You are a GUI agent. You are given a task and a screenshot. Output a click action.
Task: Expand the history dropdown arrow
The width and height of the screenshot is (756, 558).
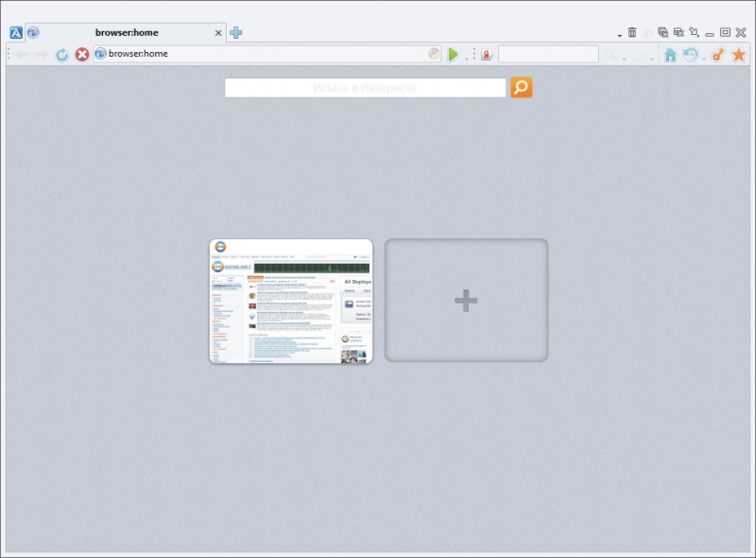tap(704, 59)
